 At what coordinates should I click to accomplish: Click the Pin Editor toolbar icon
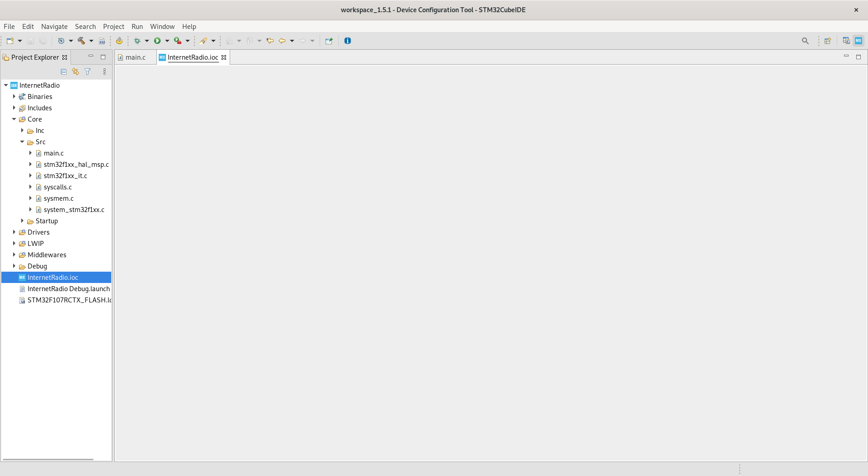pyautogui.click(x=329, y=41)
